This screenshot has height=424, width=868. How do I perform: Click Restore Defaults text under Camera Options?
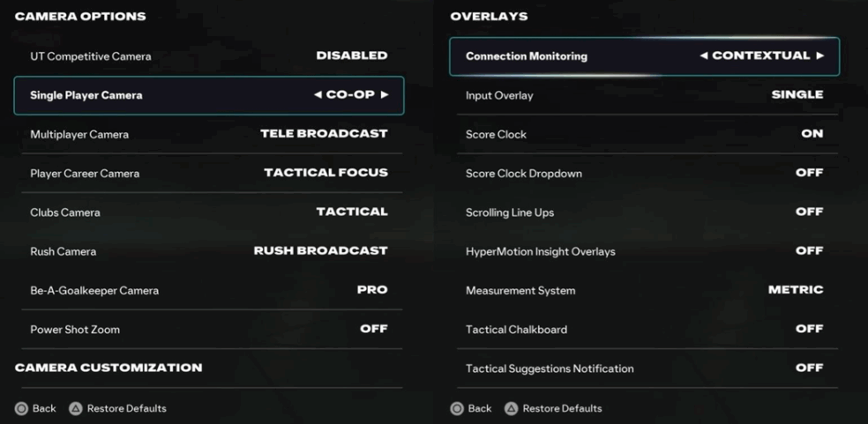126,409
